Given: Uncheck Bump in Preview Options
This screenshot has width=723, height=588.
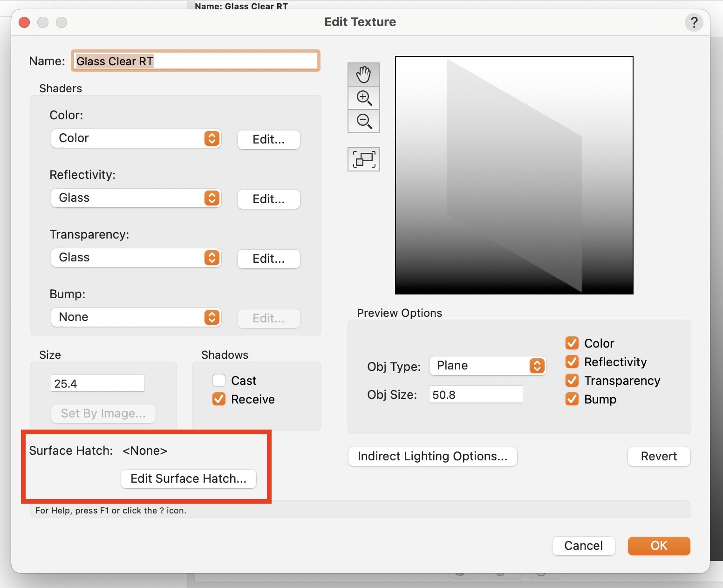Looking at the screenshot, I should 572,399.
